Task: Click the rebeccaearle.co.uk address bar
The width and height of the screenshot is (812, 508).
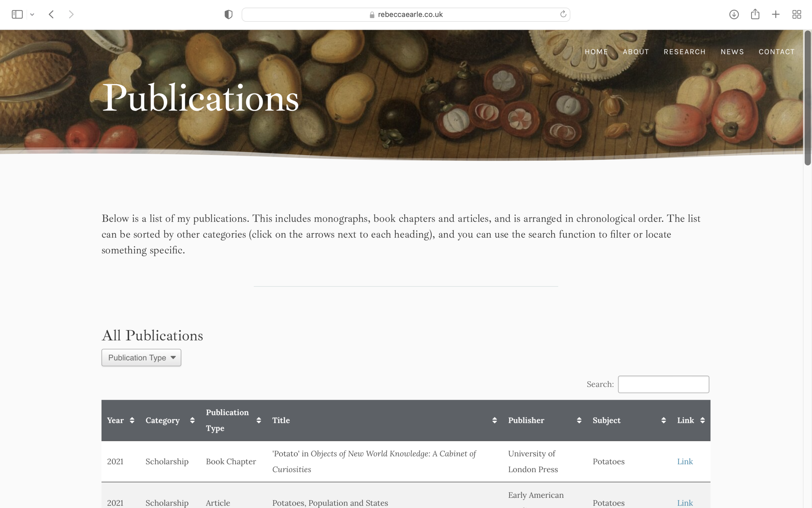Action: click(x=406, y=15)
